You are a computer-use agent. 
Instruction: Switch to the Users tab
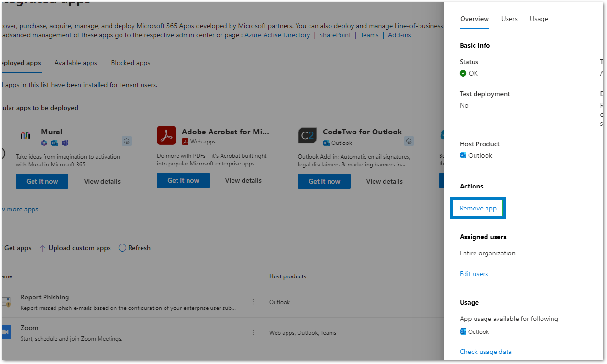[509, 19]
